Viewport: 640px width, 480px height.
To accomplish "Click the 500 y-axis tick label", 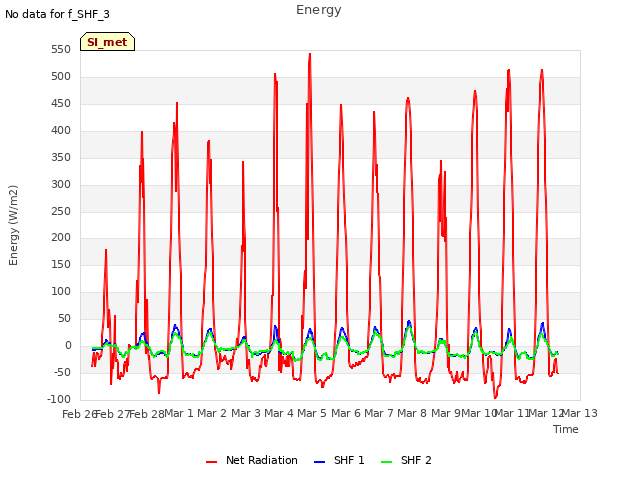I will pyautogui.click(x=61, y=76).
